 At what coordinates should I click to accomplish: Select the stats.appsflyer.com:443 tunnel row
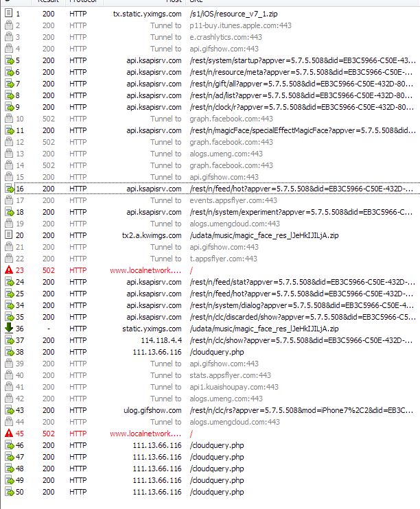coord(230,375)
